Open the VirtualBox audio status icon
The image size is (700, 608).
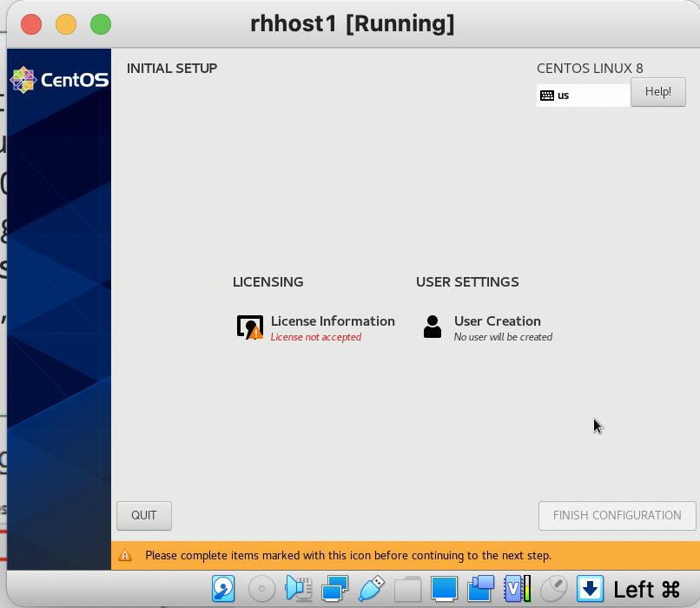[x=298, y=589]
